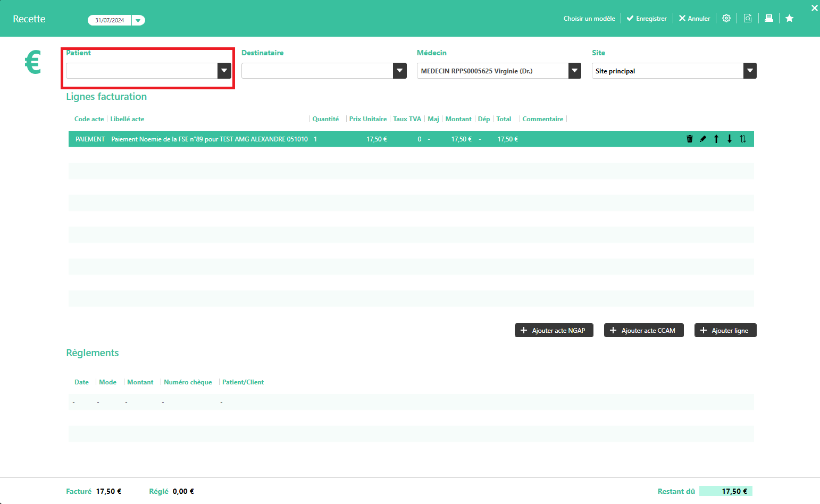Screen dimensions: 820x504
Task: Save with the Enregistrer button
Action: pyautogui.click(x=647, y=19)
